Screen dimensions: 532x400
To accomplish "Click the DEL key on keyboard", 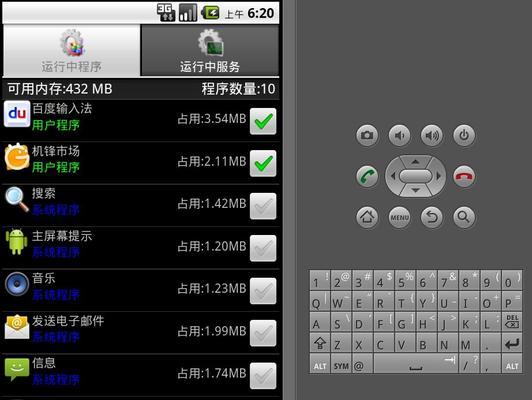I will [x=512, y=322].
